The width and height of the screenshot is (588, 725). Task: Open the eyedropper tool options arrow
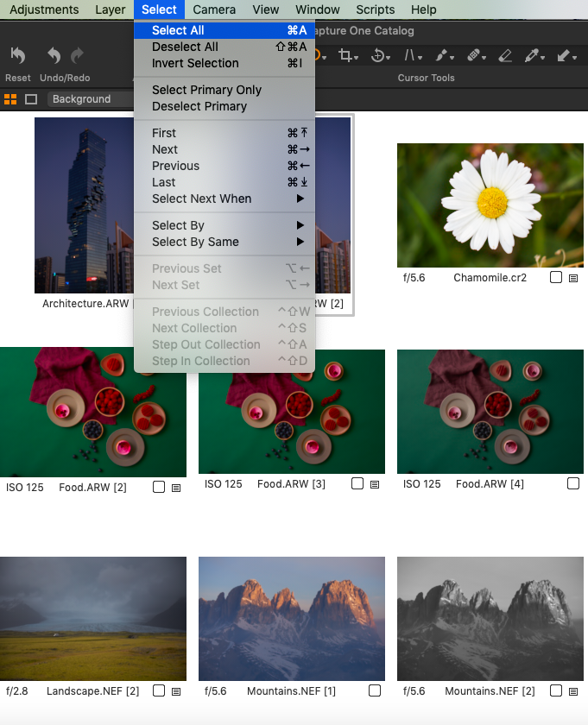click(x=542, y=58)
